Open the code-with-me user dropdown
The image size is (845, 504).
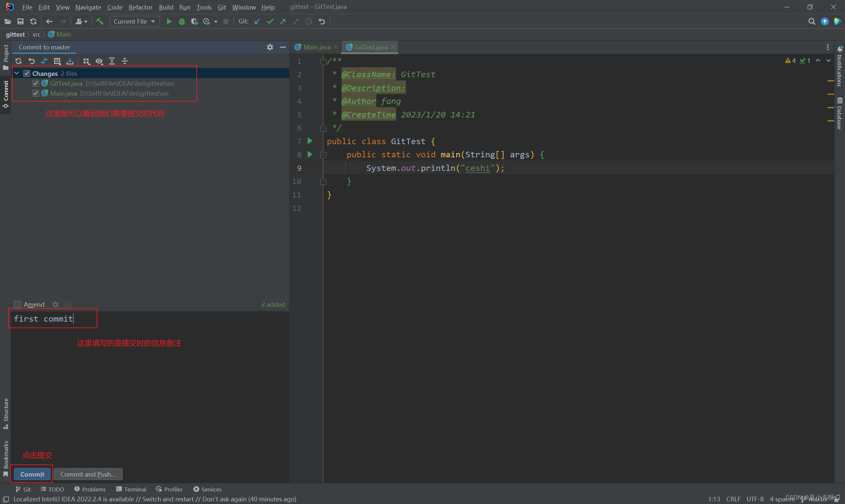tap(81, 21)
